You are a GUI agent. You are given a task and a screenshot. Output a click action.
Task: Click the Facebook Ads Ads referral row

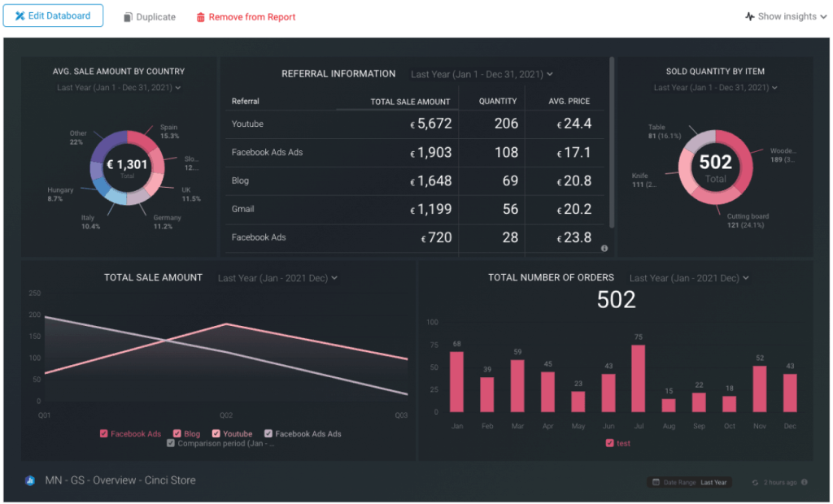(x=414, y=153)
